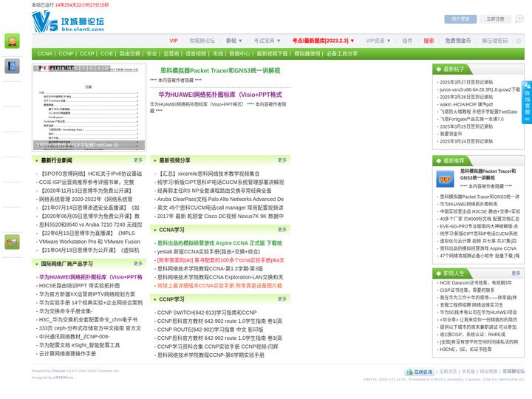This screenshot has width=532, height=399.
Task: Open the 2025年3月27日签到记录贴 post
Action: tap(466, 82)
